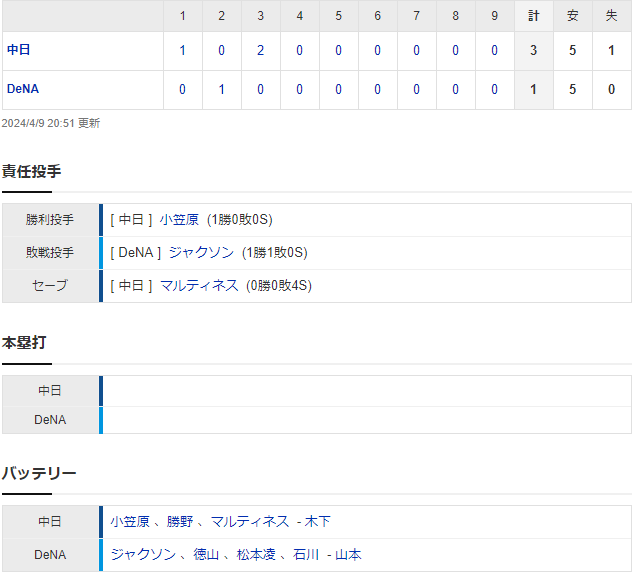Select the 中日 hits cell 5
The width and height of the screenshot is (639, 577).
[573, 51]
